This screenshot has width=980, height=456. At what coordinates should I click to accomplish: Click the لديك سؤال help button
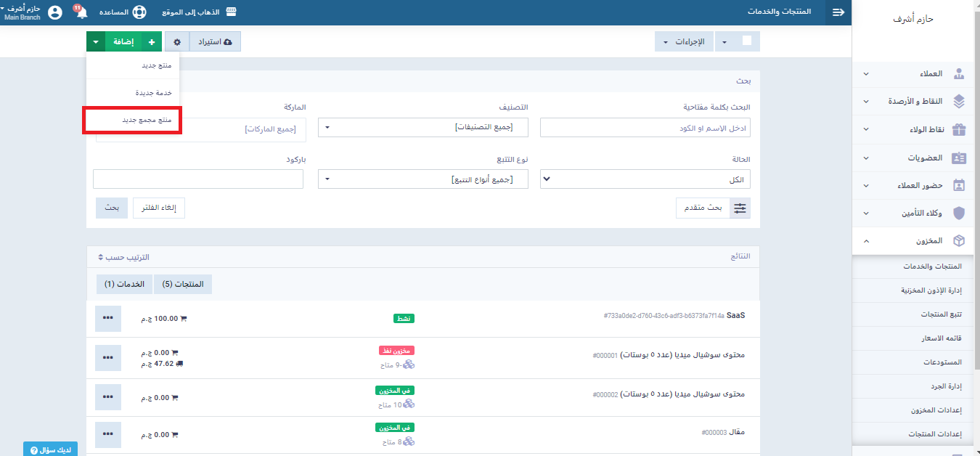[51, 449]
